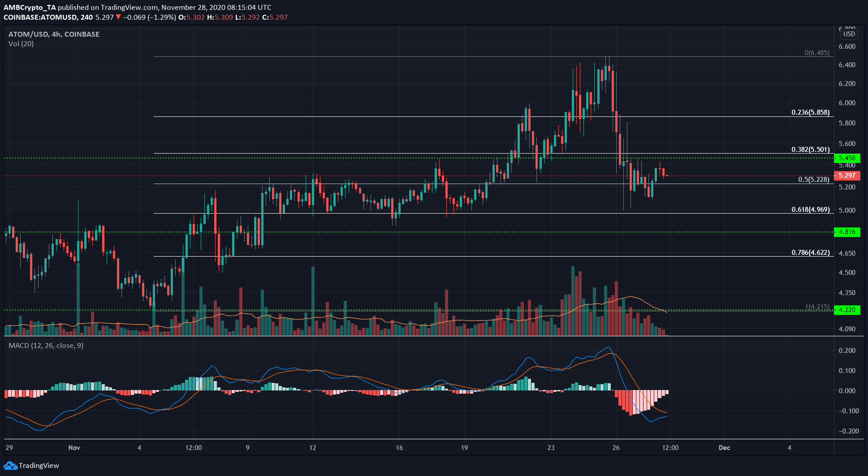Click the 0.786(4.622) Fibonacci level label

[x=811, y=253]
